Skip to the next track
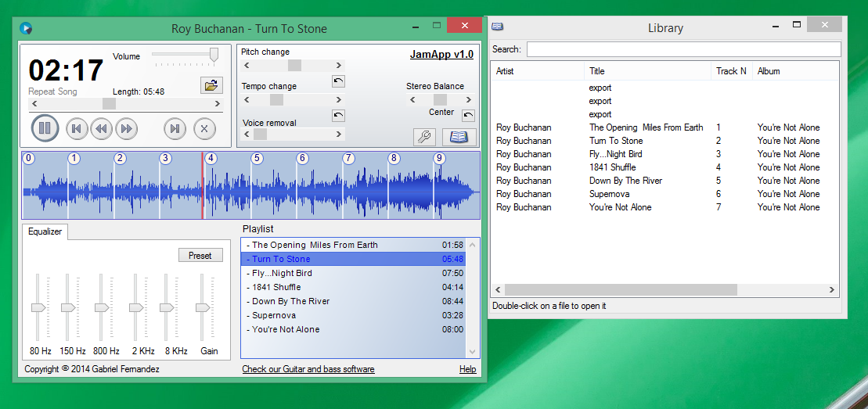 tap(175, 128)
